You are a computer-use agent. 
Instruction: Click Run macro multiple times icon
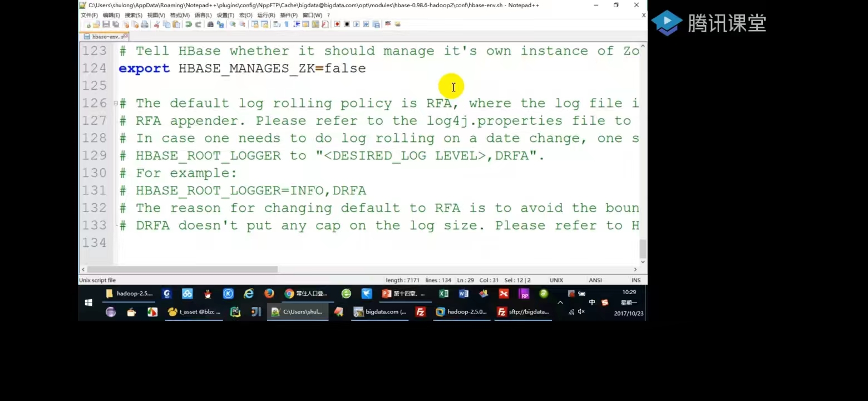click(x=366, y=24)
